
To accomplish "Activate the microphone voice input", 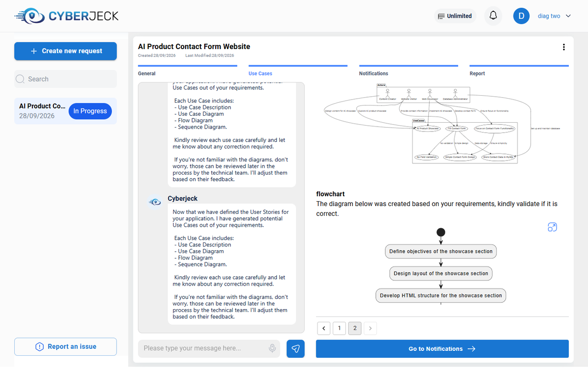I will click(x=272, y=348).
